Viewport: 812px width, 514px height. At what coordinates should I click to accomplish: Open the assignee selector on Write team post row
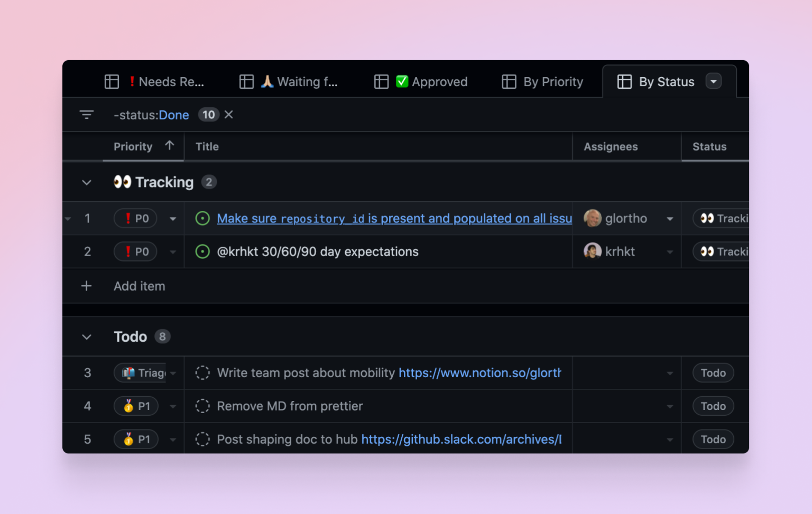pyautogui.click(x=669, y=372)
